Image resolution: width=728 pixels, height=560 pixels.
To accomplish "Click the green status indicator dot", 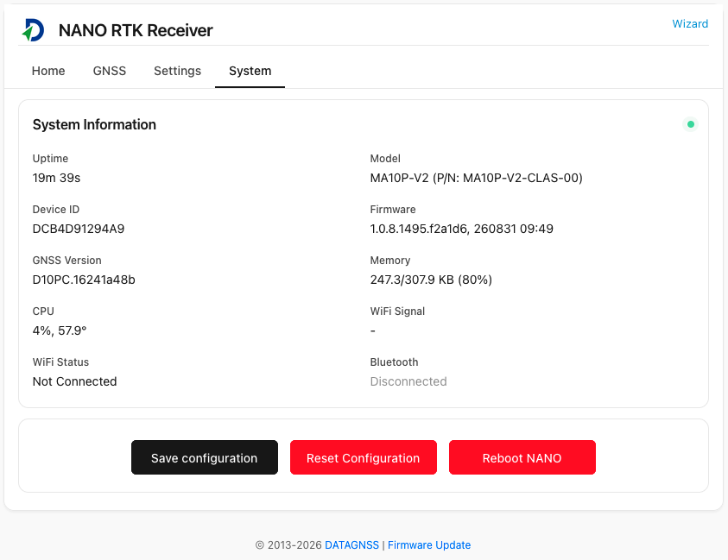I will (x=690, y=124).
